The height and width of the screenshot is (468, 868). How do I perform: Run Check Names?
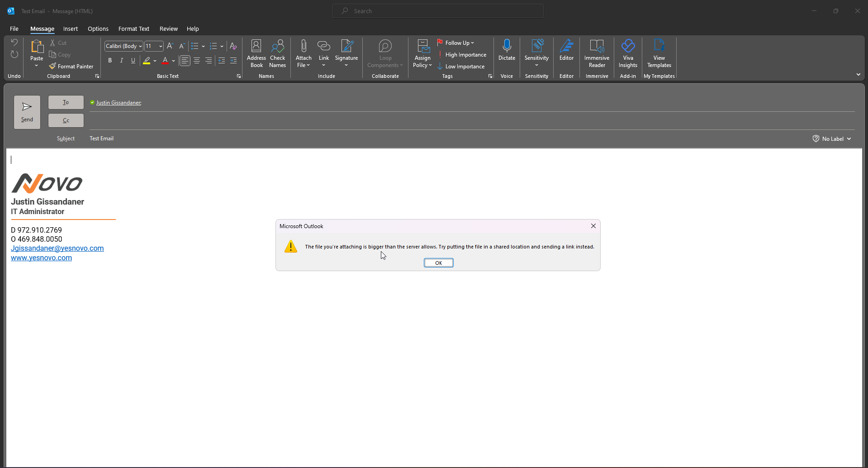(x=277, y=53)
